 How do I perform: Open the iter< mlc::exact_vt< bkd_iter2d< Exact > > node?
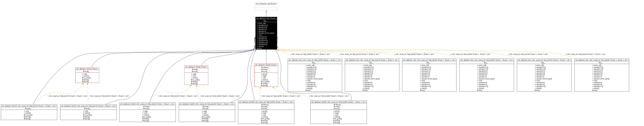point(602,75)
